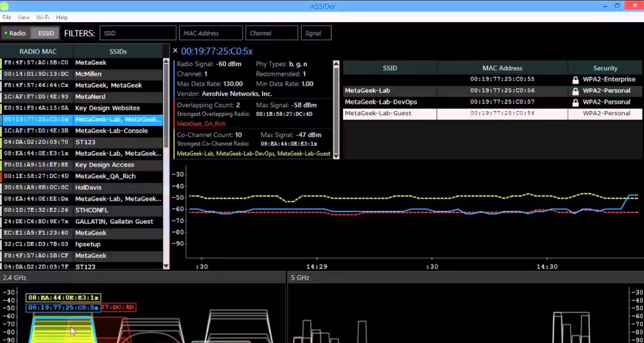Switch to Radio grouping mode

pos(15,33)
